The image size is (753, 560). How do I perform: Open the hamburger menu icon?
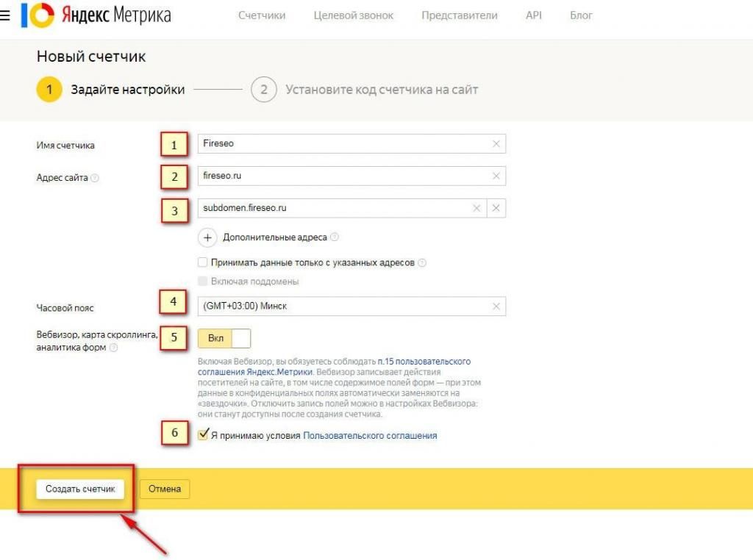[4, 15]
